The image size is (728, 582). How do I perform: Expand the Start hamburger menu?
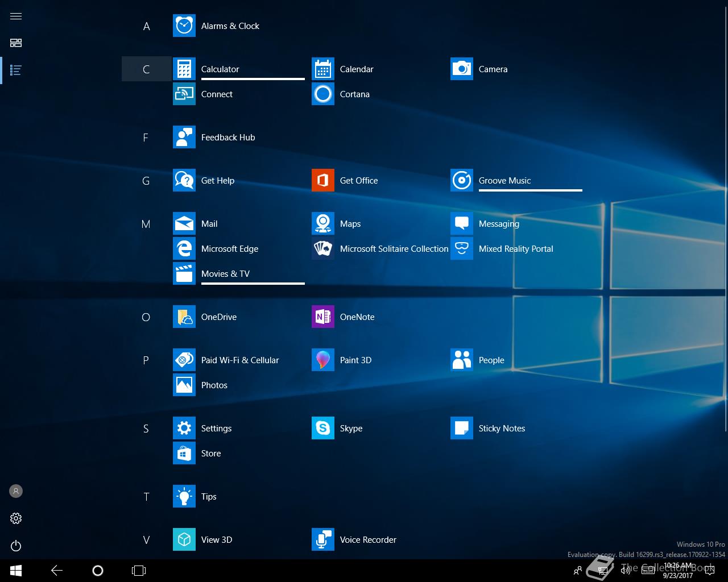pyautogui.click(x=16, y=16)
